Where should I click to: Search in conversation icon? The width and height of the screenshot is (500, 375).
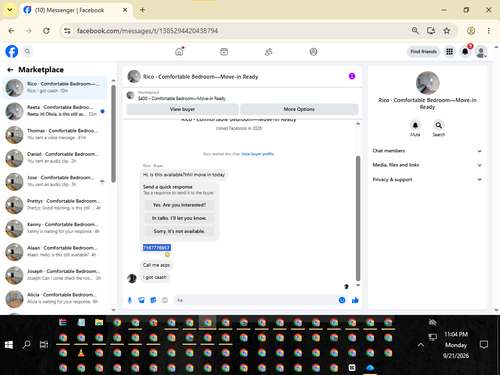coord(439,125)
